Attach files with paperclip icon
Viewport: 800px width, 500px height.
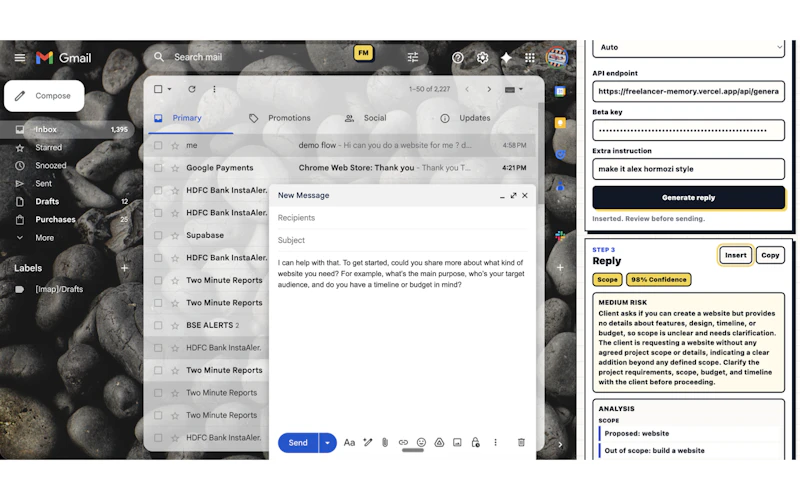coord(385,442)
